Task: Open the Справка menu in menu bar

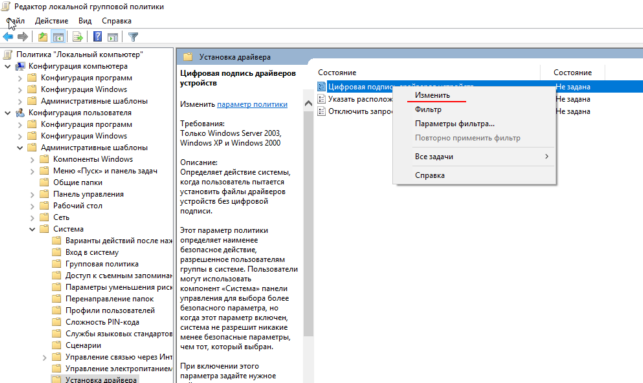Action: point(116,21)
